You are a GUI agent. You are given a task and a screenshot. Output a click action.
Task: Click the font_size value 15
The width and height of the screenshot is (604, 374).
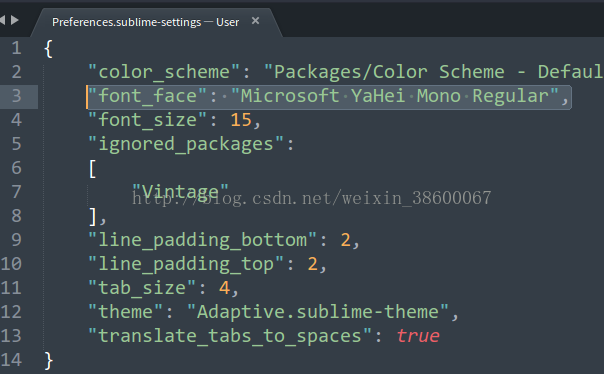(x=241, y=120)
